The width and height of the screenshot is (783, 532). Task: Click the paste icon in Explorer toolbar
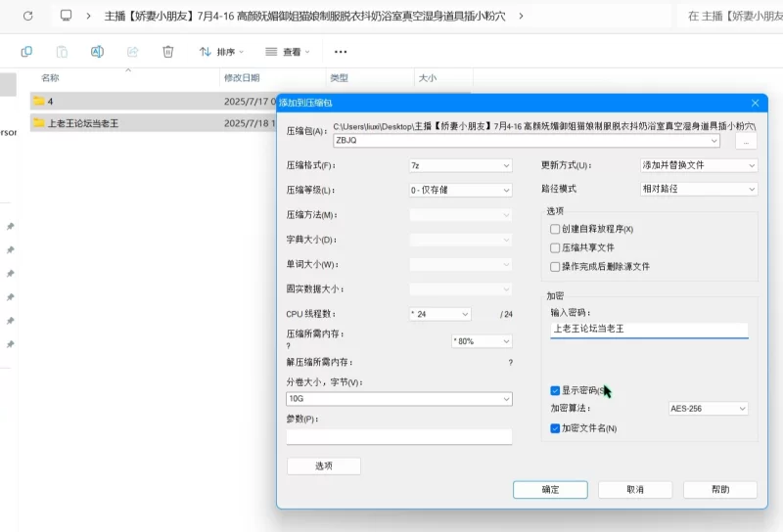point(62,52)
